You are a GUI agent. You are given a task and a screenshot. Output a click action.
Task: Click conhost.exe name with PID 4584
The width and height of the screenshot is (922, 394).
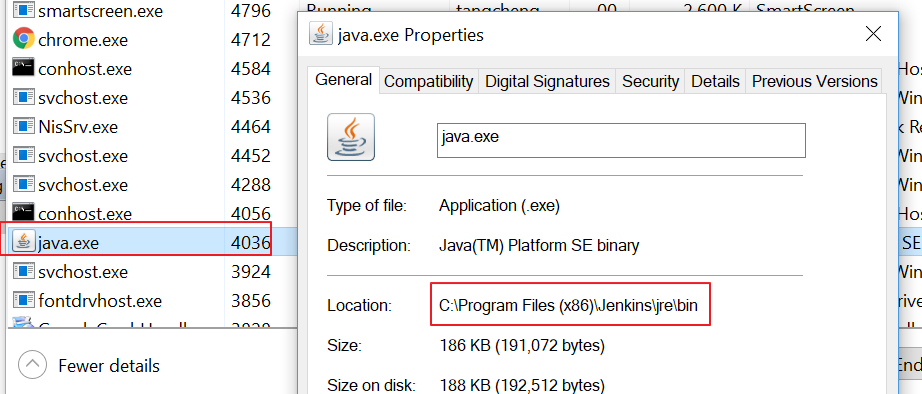click(85, 69)
